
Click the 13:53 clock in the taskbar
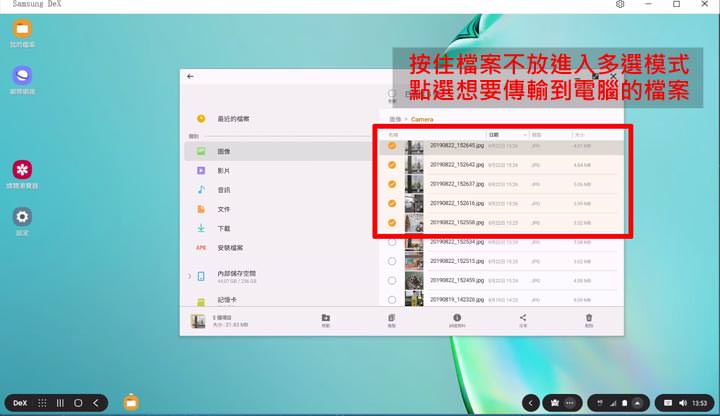699,403
